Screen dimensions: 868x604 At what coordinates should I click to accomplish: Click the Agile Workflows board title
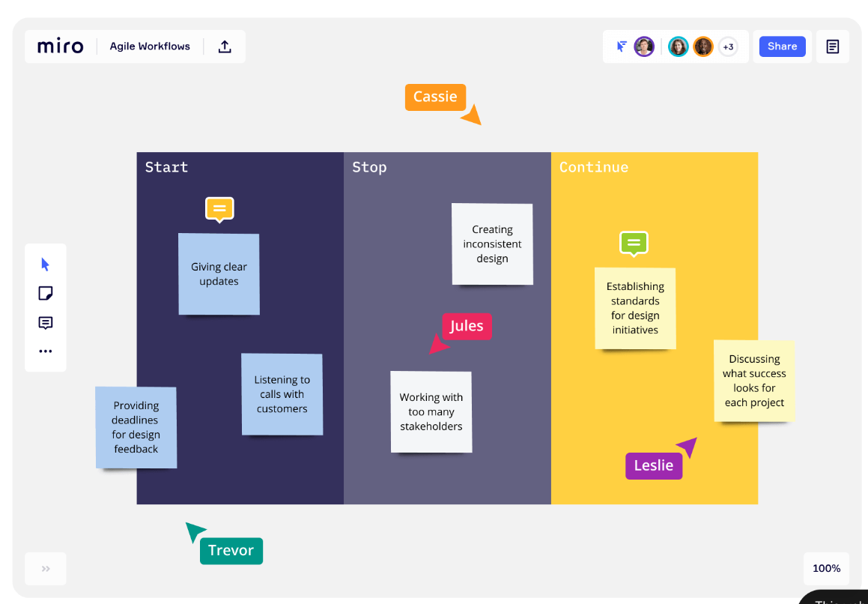point(150,46)
